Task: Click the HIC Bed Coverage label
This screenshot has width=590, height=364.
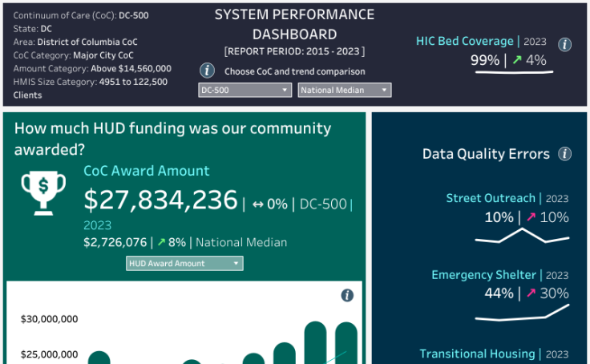Action: click(465, 41)
